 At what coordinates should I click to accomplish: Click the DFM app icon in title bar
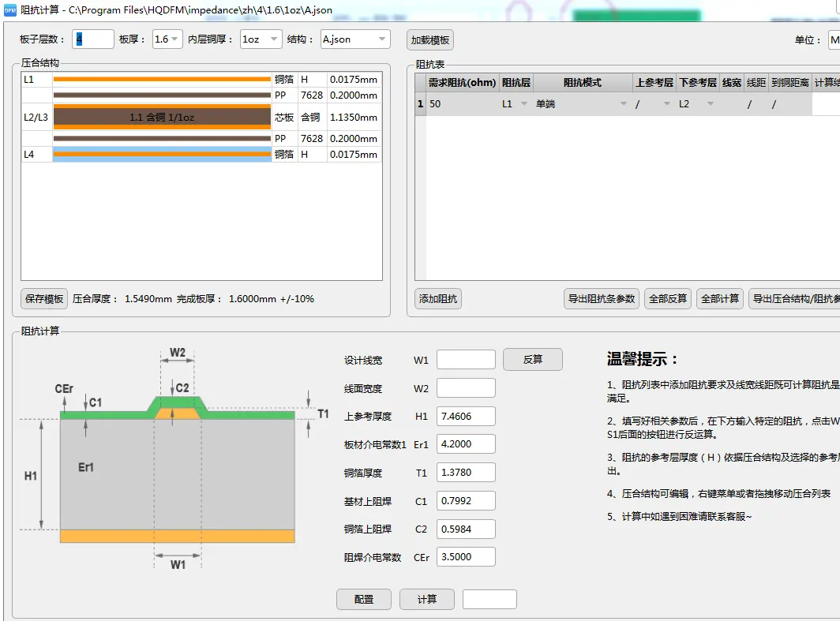10,9
